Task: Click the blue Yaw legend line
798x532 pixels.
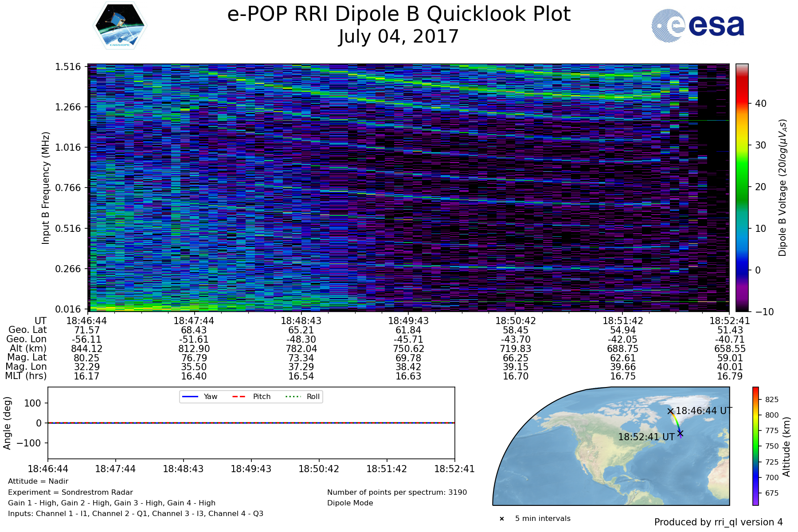Action: point(190,397)
